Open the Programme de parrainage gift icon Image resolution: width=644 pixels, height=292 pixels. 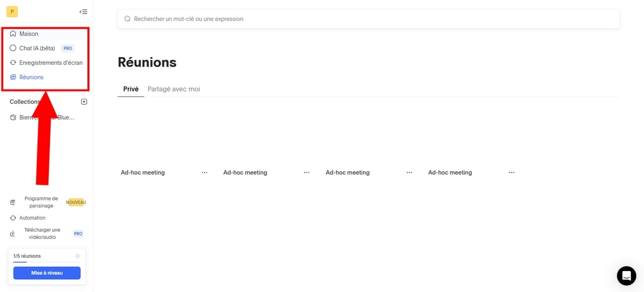(13, 203)
